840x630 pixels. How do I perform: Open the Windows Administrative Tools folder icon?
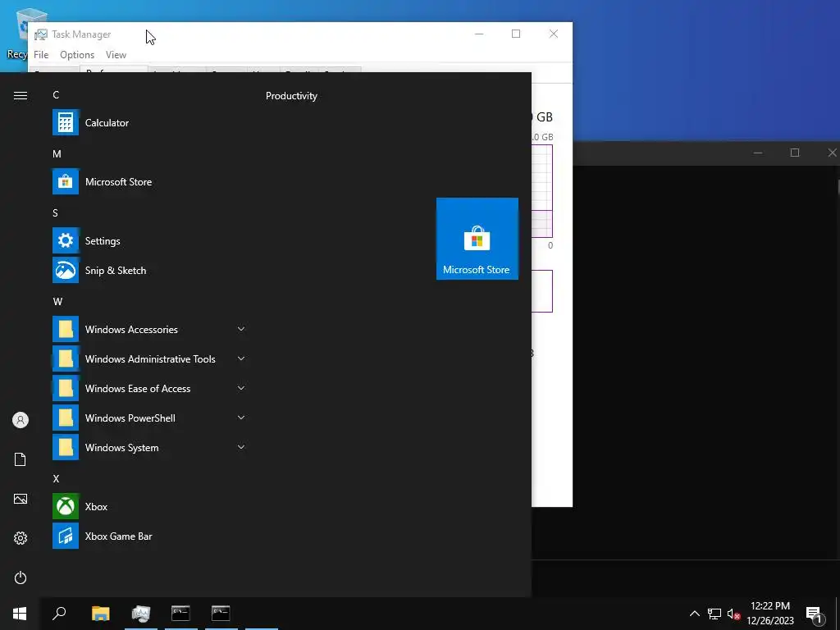coord(66,358)
